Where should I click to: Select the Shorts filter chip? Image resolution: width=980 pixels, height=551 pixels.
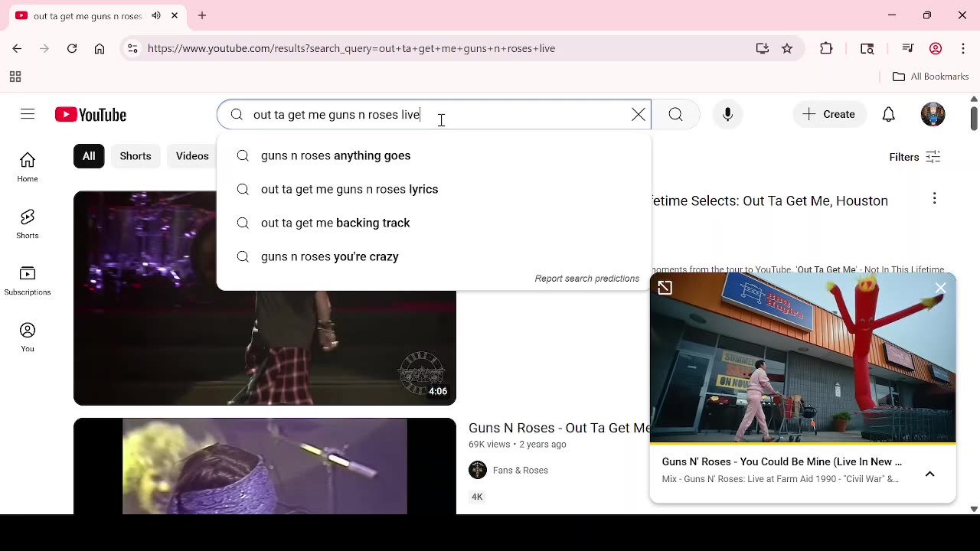[136, 156]
